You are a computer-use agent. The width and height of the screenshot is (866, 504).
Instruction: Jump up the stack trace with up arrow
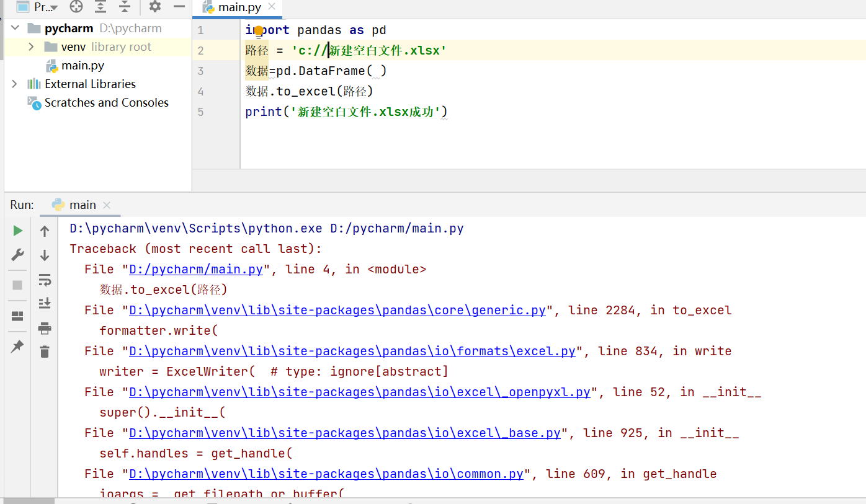tap(45, 231)
